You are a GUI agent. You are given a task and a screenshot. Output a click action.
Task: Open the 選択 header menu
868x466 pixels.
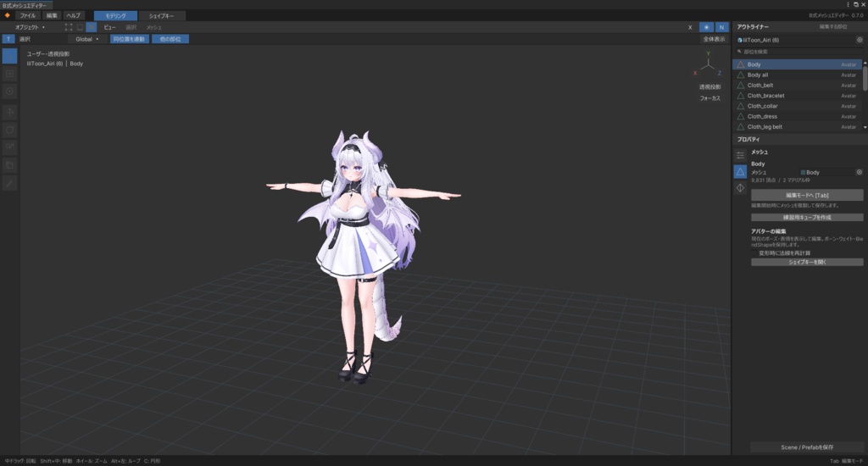[131, 27]
